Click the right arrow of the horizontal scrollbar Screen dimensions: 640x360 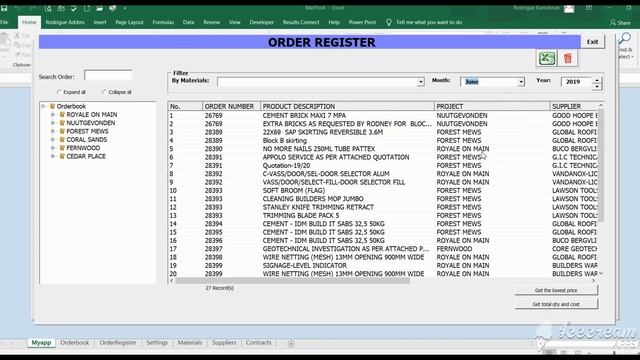click(x=593, y=281)
